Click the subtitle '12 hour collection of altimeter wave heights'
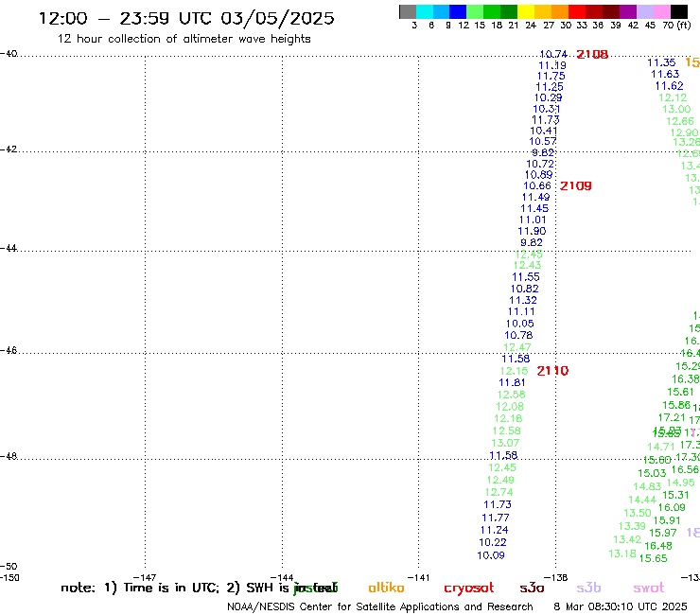This screenshot has width=700, height=615. click(x=184, y=39)
